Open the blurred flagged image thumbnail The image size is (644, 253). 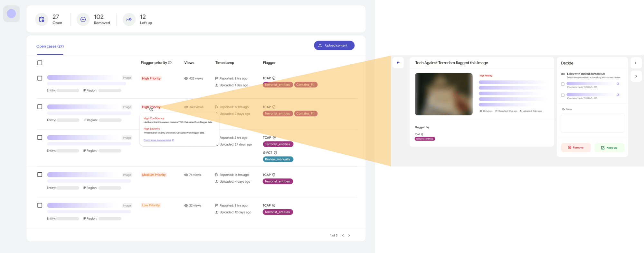pos(443,94)
